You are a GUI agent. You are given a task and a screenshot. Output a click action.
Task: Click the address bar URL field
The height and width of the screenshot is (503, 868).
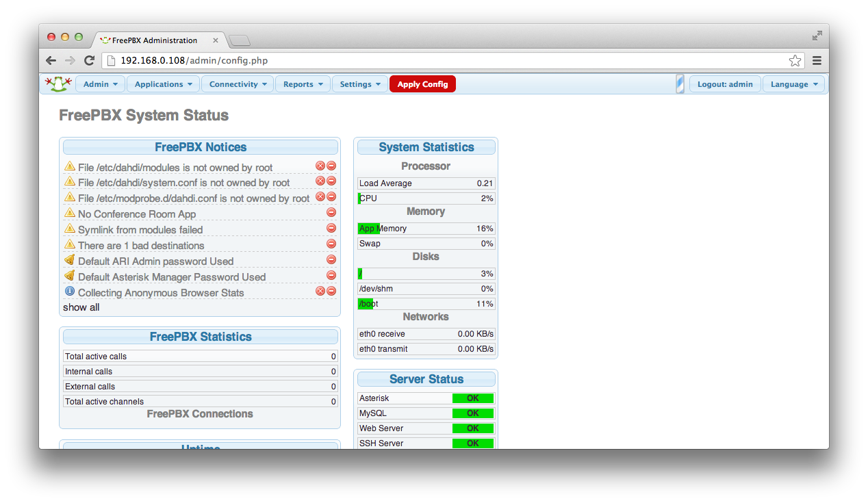tap(452, 60)
